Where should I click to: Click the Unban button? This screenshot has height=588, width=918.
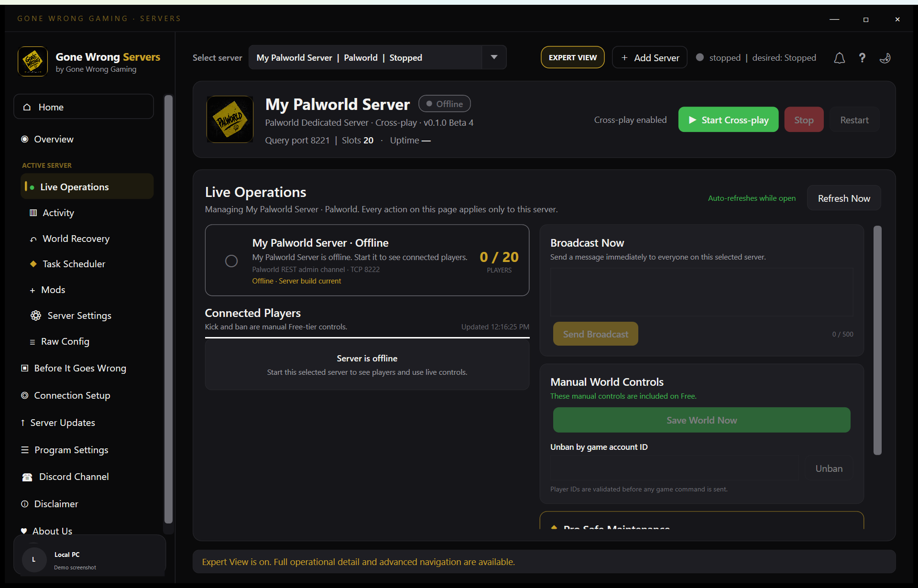click(x=829, y=468)
